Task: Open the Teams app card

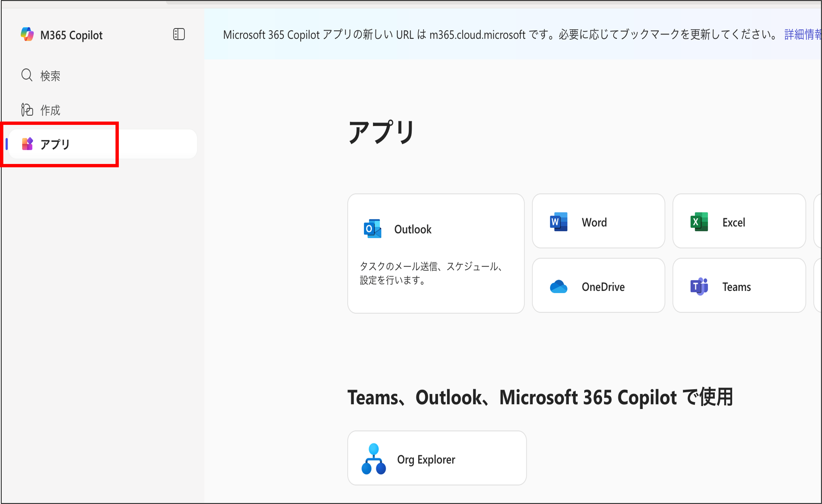Action: click(739, 285)
